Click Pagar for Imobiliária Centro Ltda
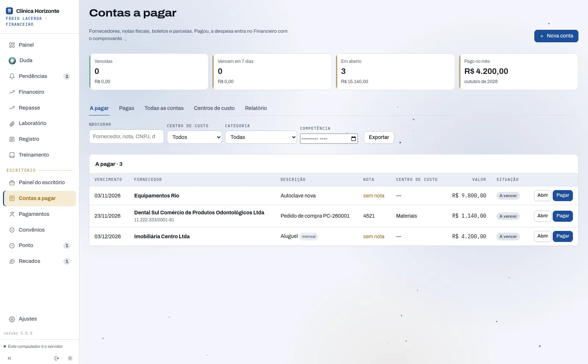Viewport: 588px width, 364px height. tap(563, 236)
